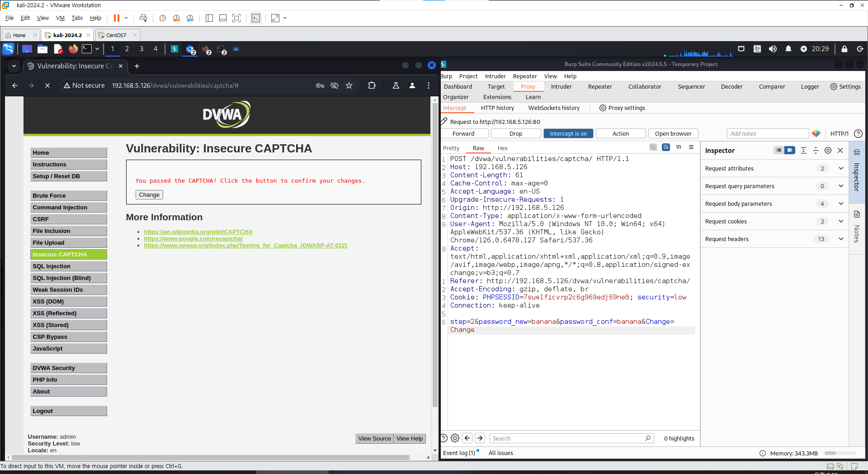Open terminal dropdown arrow in Kali panel
Image resolution: width=868 pixels, height=474 pixels.
[97, 49]
